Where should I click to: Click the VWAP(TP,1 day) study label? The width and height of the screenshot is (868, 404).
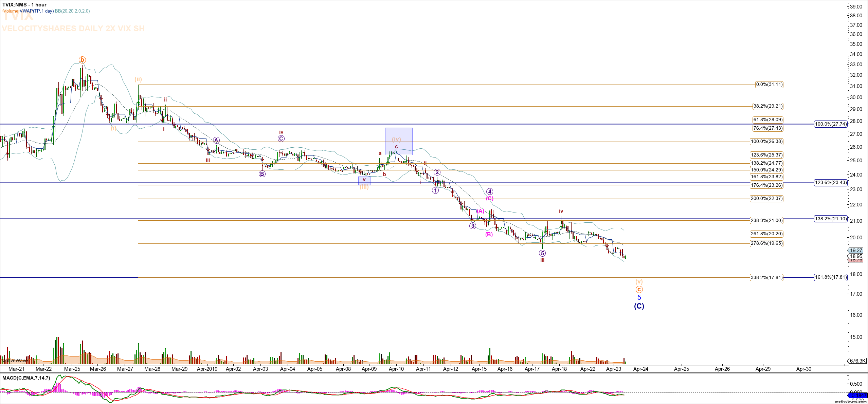click(37, 11)
